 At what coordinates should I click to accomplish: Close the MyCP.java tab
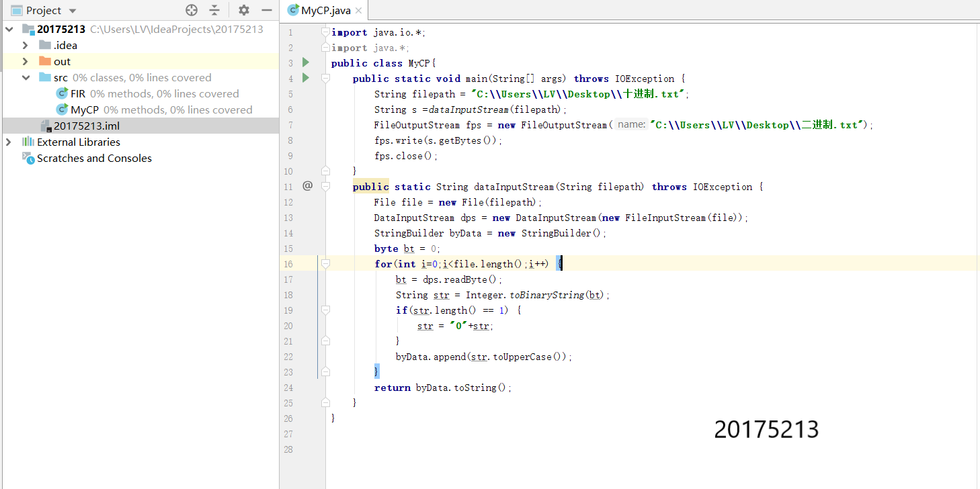coord(358,11)
